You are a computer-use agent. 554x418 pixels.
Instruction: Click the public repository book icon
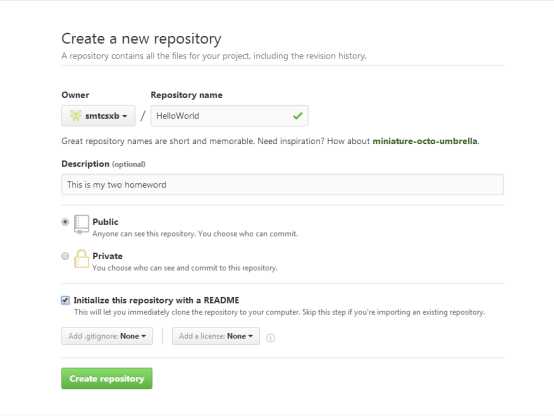81,224
